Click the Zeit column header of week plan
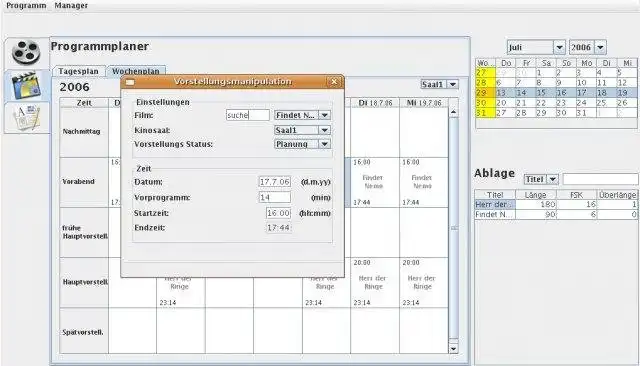Screen dimensions: 640x366 84,103
